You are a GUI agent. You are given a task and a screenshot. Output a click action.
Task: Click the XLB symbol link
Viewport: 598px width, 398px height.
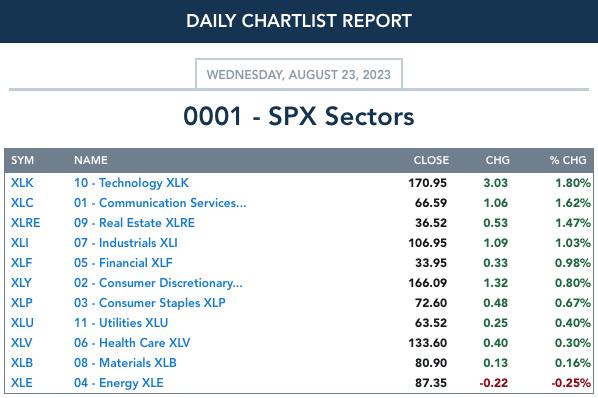(x=22, y=363)
